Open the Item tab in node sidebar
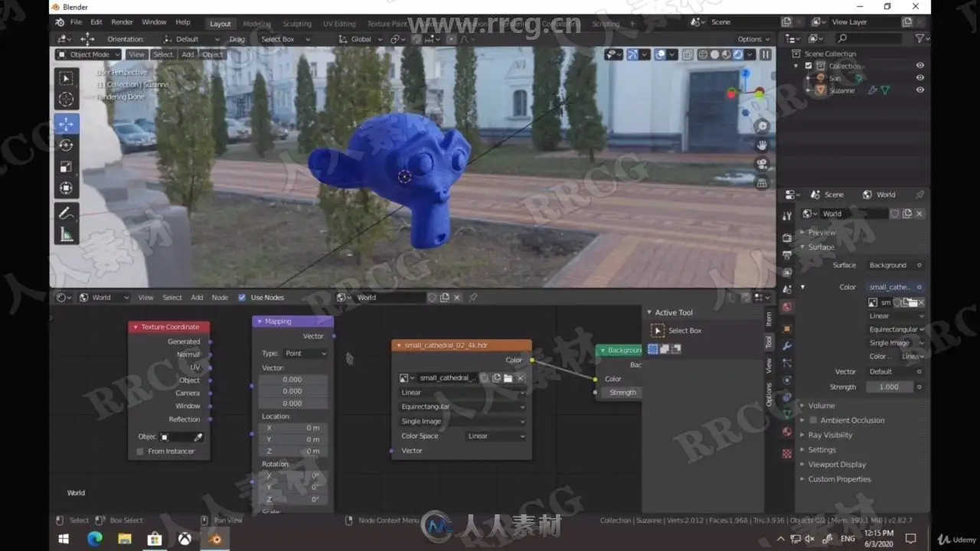This screenshot has width=980, height=551. pos(769,318)
